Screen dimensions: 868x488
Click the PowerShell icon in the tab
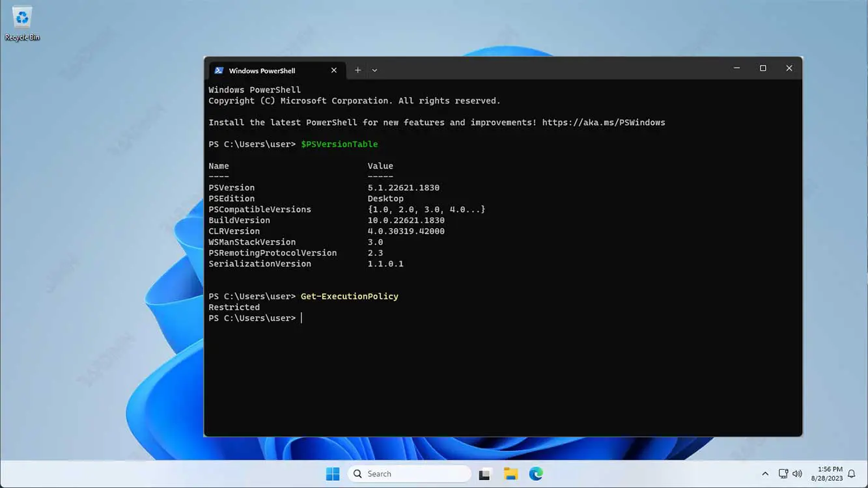click(219, 70)
